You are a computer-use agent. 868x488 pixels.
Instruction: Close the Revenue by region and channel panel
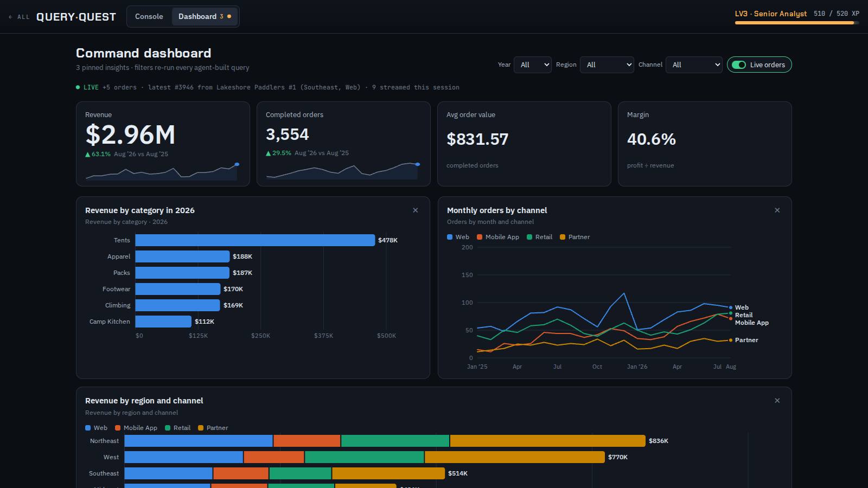tap(777, 401)
